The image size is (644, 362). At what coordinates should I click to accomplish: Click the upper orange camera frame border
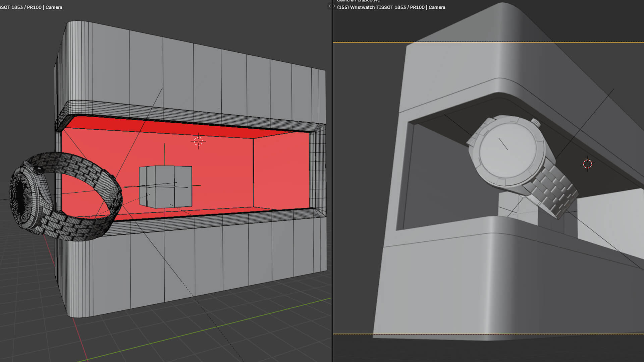click(369, 42)
